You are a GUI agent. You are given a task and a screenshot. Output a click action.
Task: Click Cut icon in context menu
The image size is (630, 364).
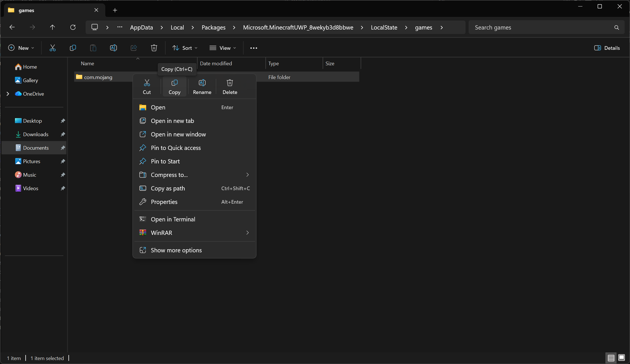(x=147, y=86)
